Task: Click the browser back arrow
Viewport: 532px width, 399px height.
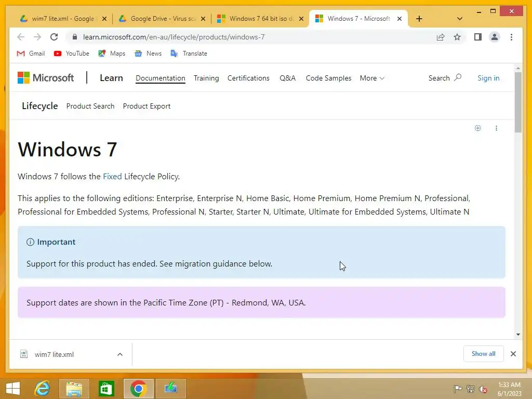Action: pos(21,37)
